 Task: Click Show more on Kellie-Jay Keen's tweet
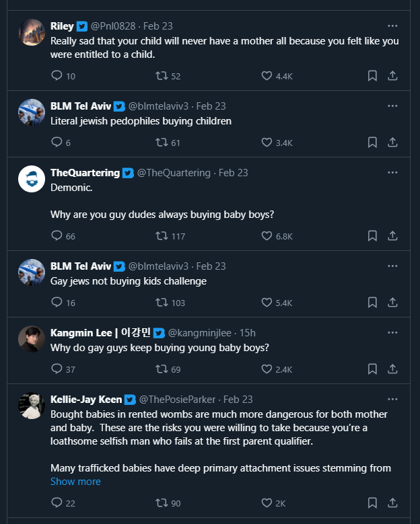(75, 482)
